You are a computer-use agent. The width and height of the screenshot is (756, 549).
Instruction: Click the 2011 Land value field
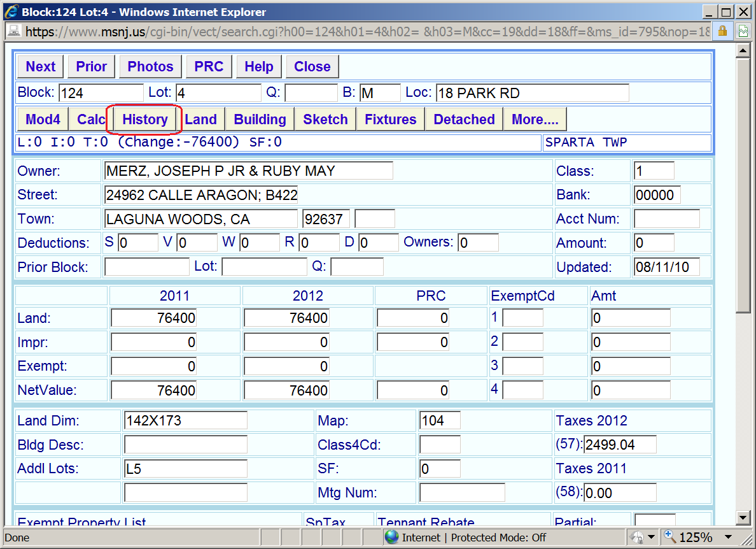coord(154,318)
